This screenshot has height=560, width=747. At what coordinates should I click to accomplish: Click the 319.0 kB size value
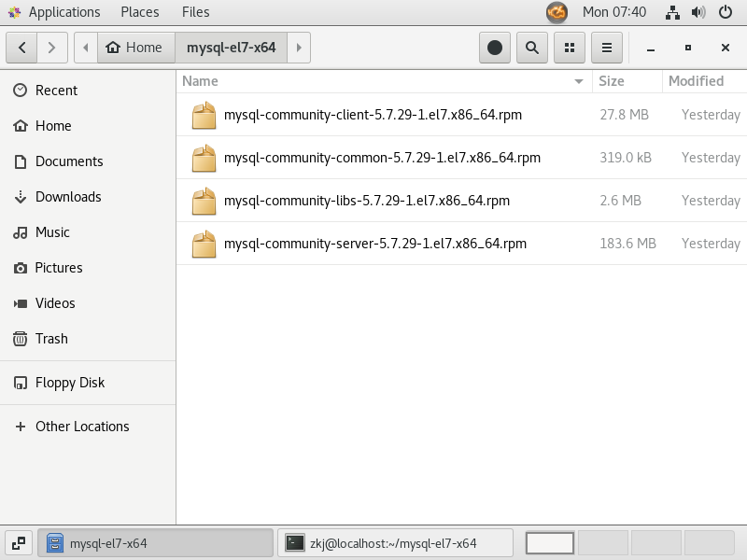pyautogui.click(x=626, y=158)
